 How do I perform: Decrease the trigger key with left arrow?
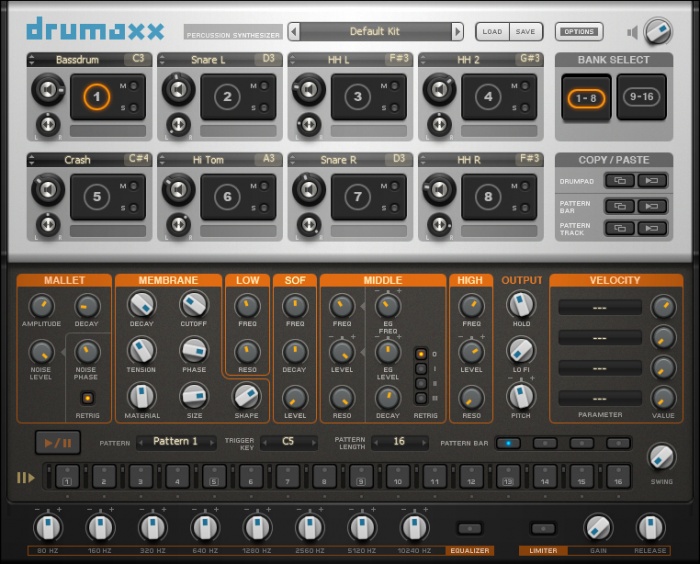pos(264,443)
